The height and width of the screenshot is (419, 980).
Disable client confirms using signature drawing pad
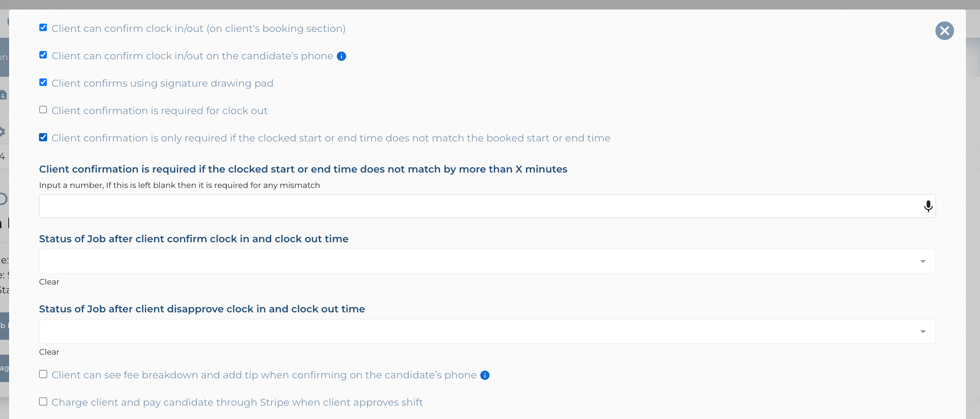43,83
